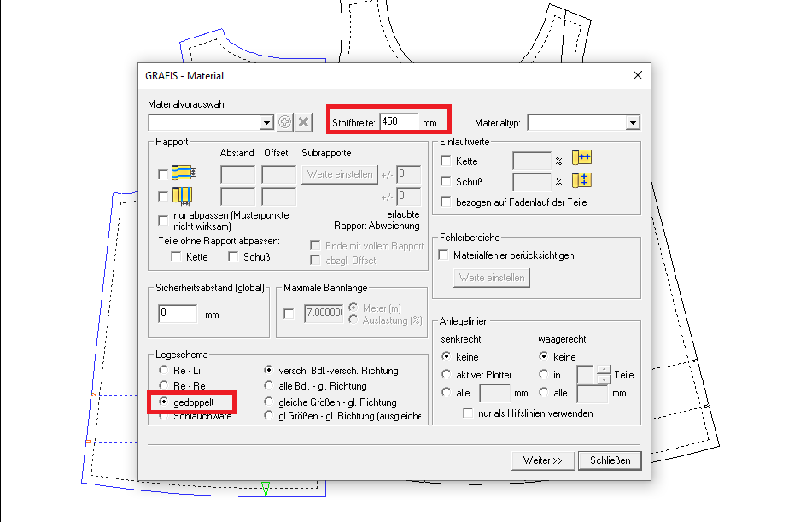The height and width of the screenshot is (522, 812).
Task: Click the second row Offset field
Action: [x=278, y=196]
